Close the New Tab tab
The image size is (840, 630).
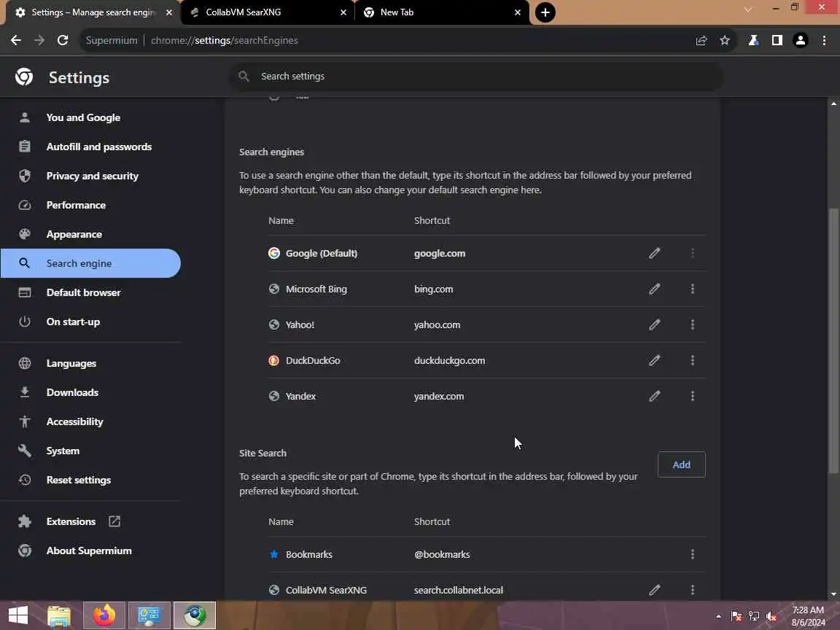pos(518,12)
